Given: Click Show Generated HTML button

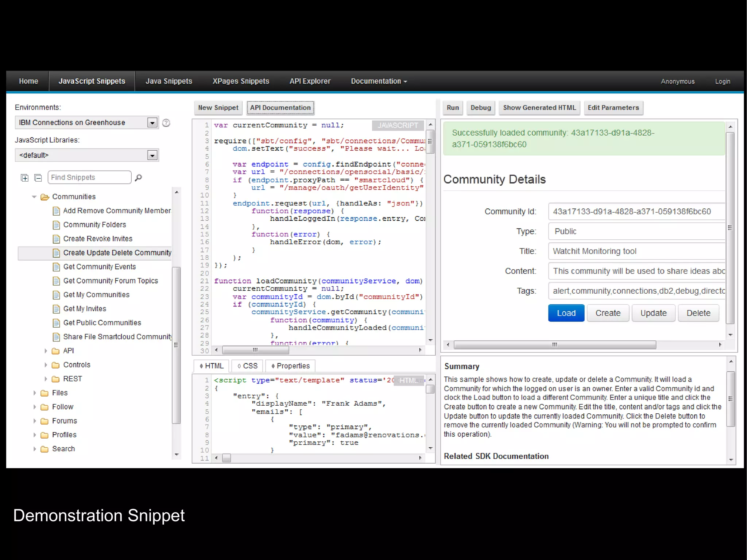Looking at the screenshot, I should pos(539,108).
